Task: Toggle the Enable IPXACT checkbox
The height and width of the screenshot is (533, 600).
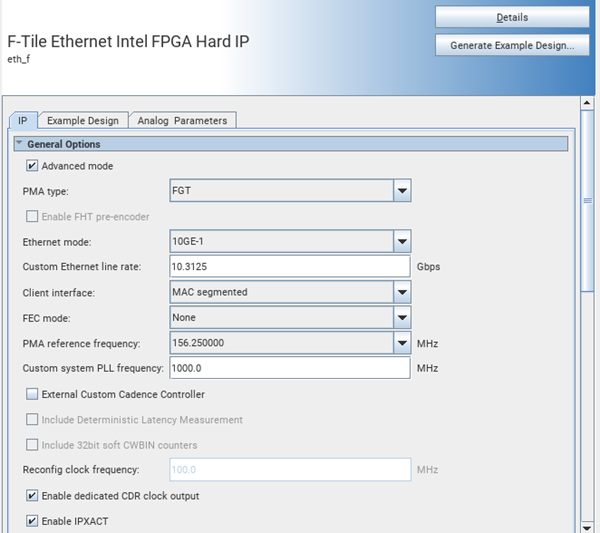Action: [x=33, y=521]
